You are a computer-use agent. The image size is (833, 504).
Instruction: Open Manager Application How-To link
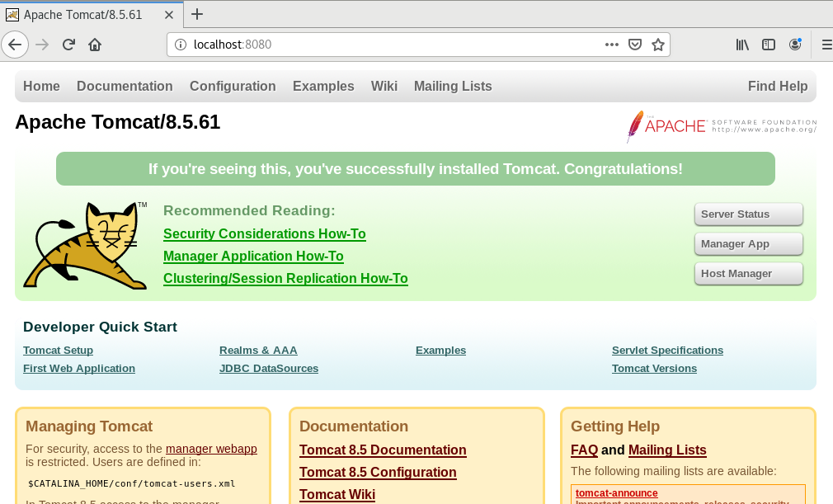[253, 256]
